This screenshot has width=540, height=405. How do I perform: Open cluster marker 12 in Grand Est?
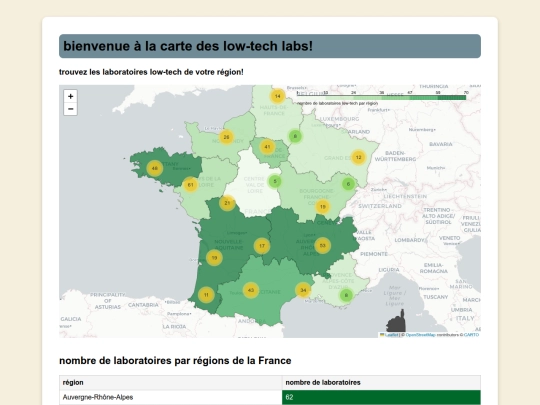pos(359,157)
